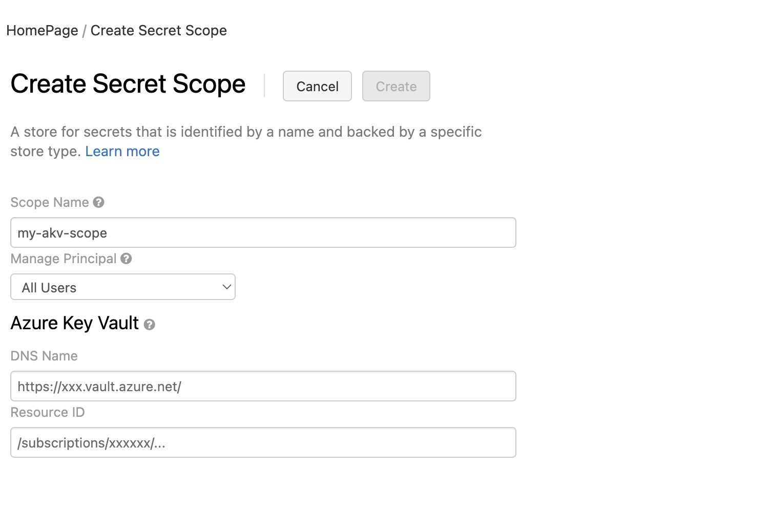Click the Manage Principal label text
Image resolution: width=769 pixels, height=532 pixels.
(x=64, y=259)
